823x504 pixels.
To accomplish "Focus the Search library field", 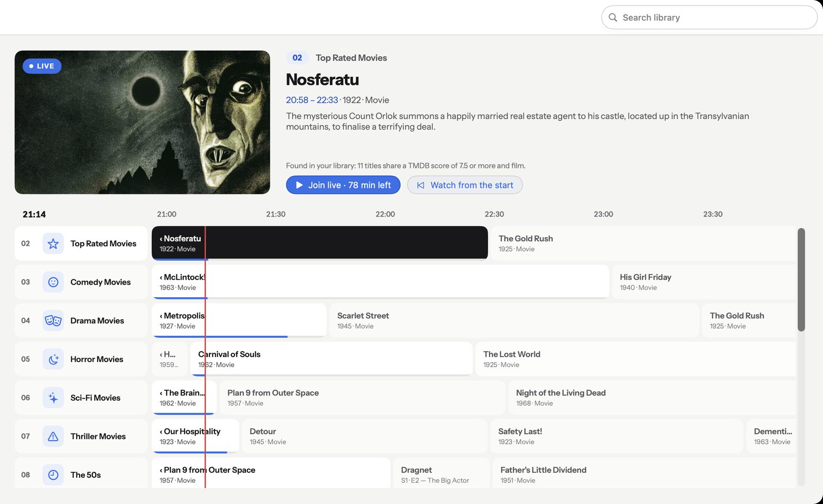I will click(x=709, y=17).
